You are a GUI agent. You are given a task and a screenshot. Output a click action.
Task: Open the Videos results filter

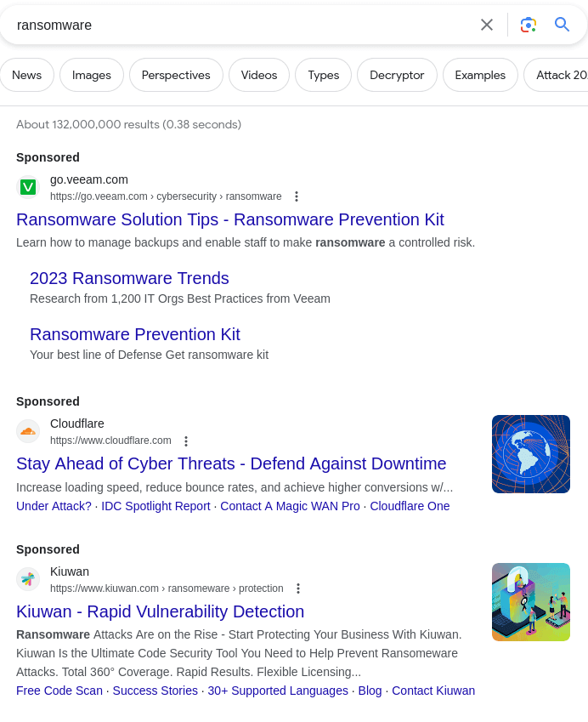click(259, 75)
